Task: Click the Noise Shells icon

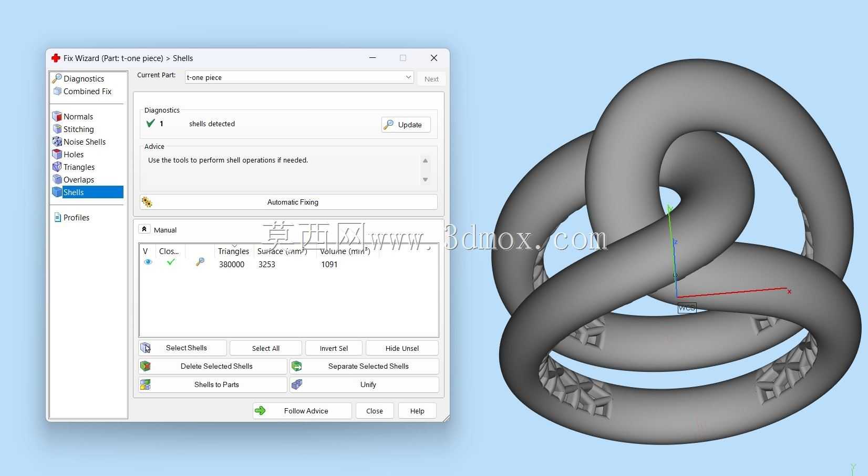Action: click(x=57, y=142)
